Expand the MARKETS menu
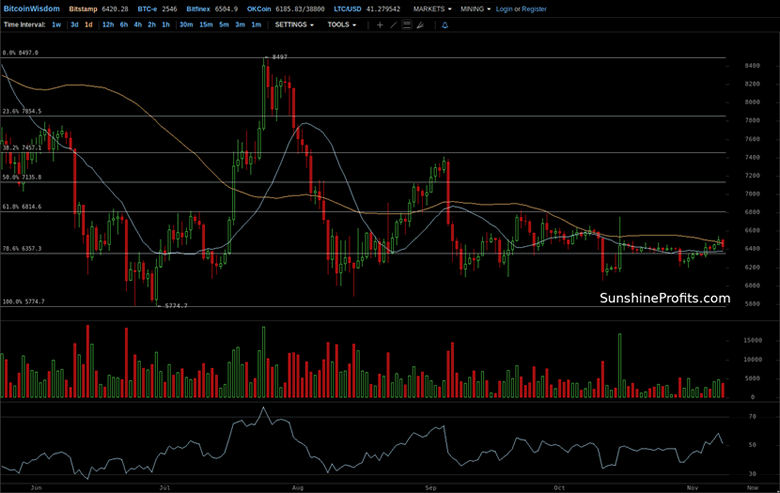 point(432,8)
